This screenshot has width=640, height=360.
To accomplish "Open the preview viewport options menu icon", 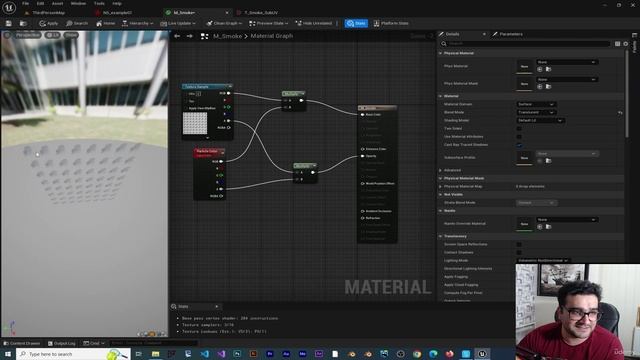I will pyautogui.click(x=7, y=35).
